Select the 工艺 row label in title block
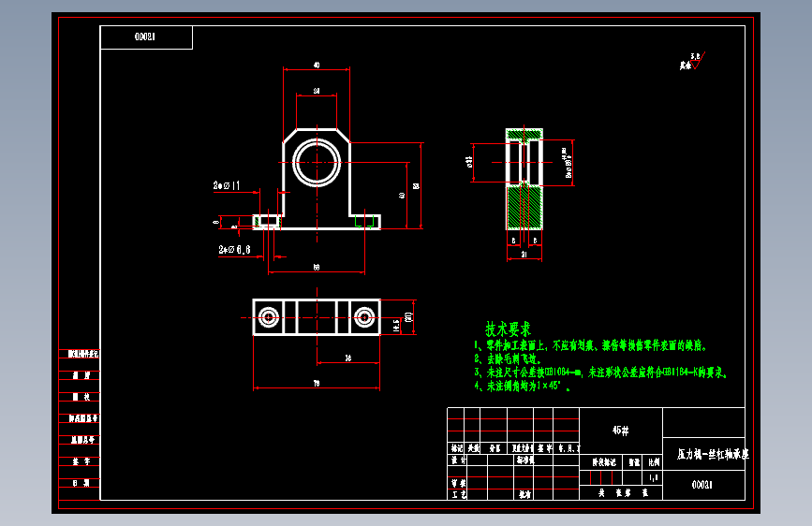 (458, 494)
